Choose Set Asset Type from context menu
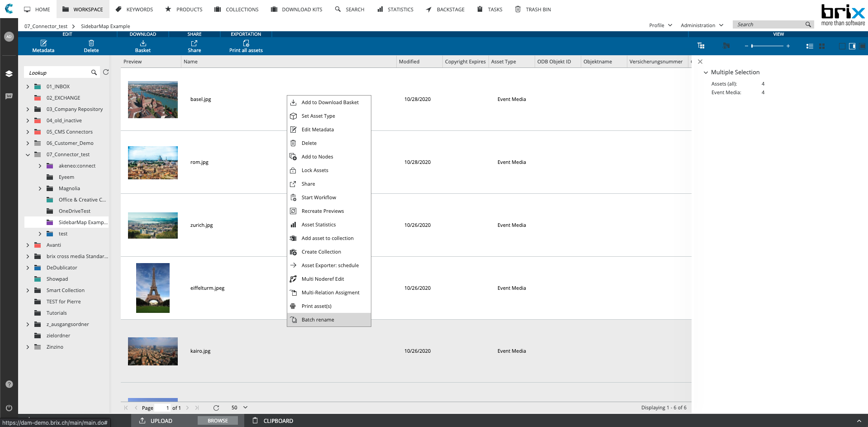The image size is (868, 427). point(329,116)
